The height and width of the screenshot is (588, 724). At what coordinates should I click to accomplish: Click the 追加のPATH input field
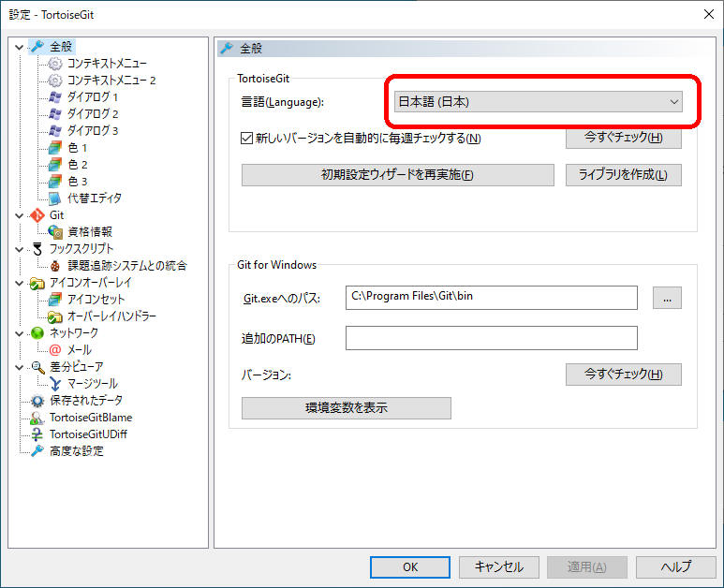tap(491, 338)
